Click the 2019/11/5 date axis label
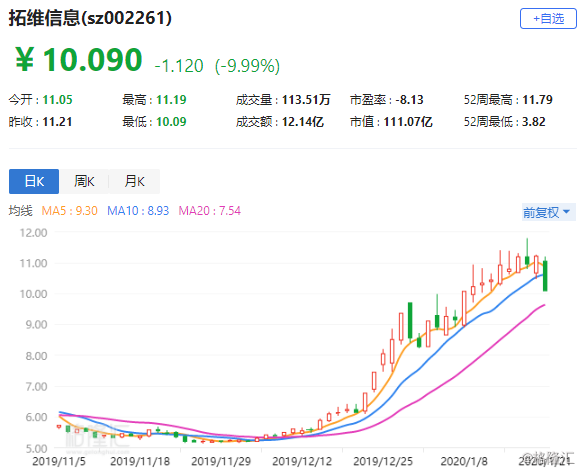The height and width of the screenshot is (472, 582). 59,461
